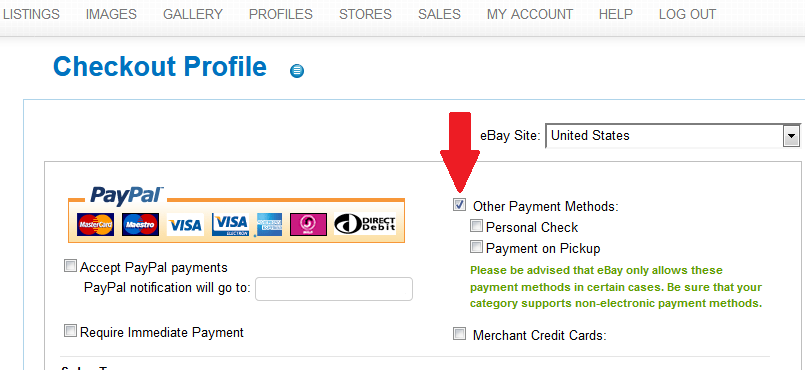This screenshot has height=370, width=805.
Task: Click the pink Solo card icon
Action: coord(308,225)
